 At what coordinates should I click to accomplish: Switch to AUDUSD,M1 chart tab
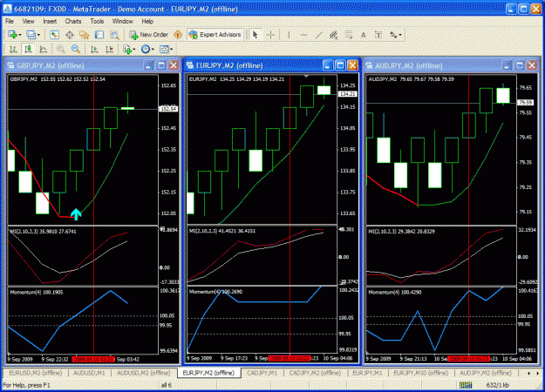click(89, 373)
